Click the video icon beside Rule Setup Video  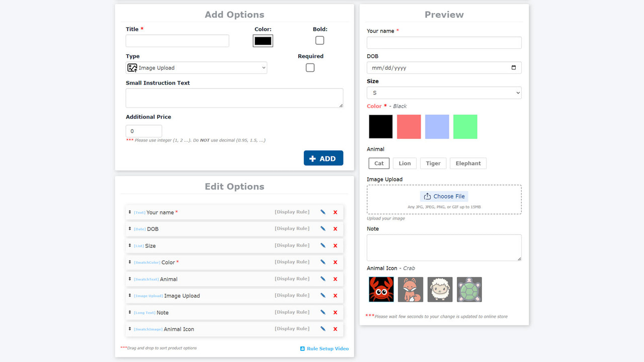click(x=302, y=348)
